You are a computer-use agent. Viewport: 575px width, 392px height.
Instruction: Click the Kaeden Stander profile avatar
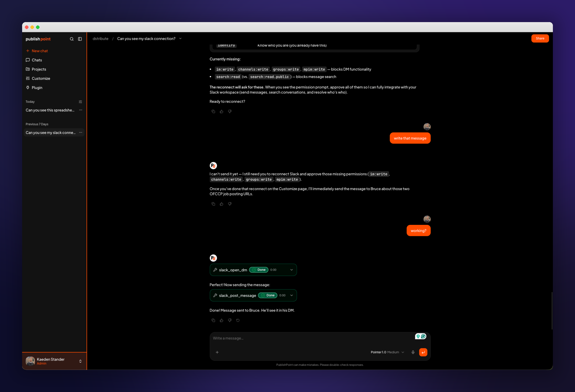30,361
